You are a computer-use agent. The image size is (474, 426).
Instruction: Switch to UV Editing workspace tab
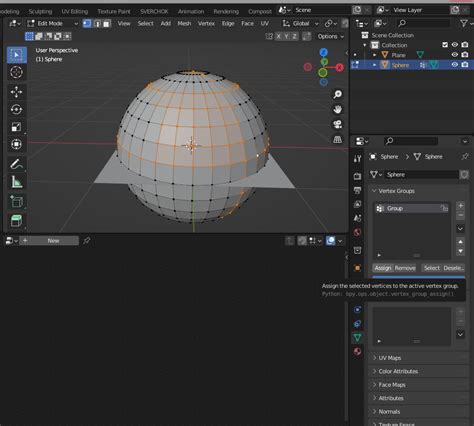coord(75,12)
